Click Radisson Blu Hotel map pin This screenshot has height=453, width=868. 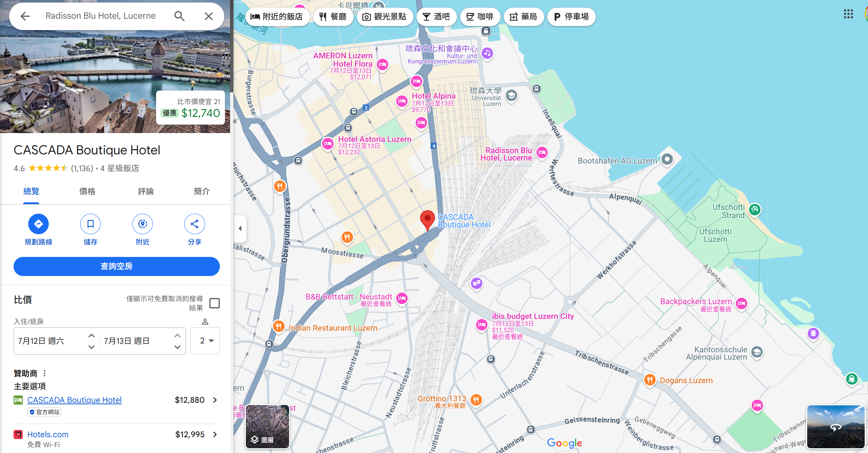coord(542,152)
